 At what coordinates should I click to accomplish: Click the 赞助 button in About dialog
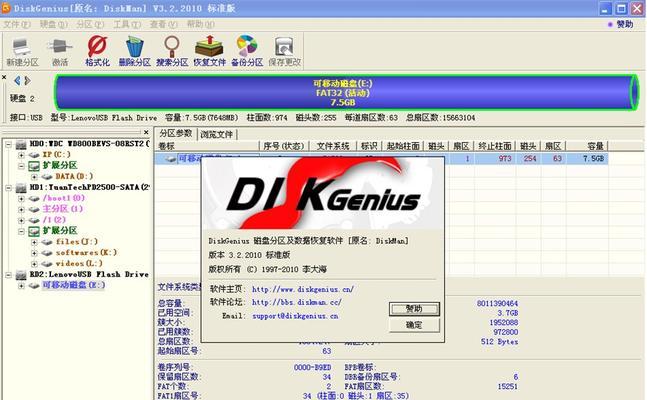(x=414, y=309)
